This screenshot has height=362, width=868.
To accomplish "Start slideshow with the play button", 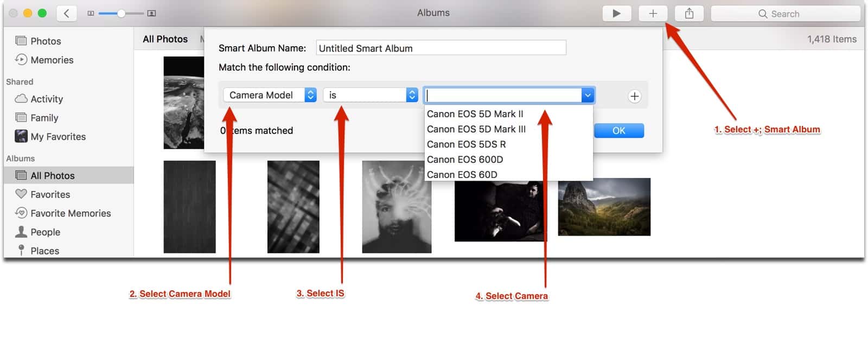I will click(616, 14).
